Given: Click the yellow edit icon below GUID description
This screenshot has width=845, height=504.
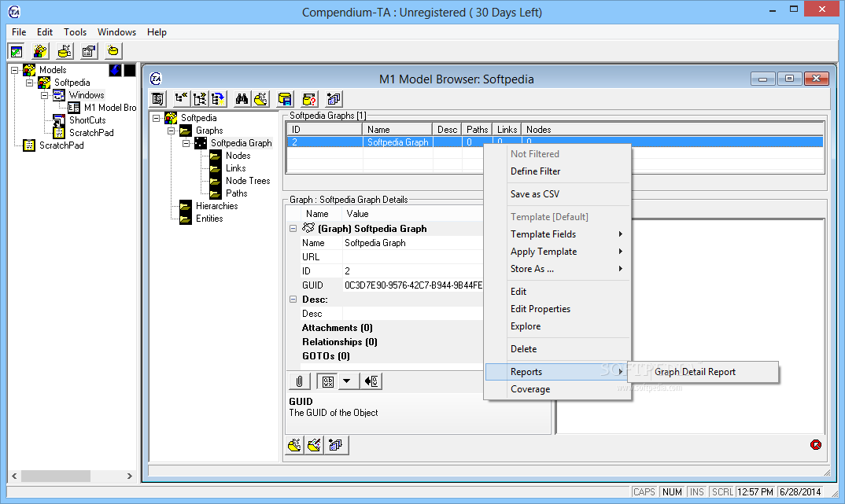Looking at the screenshot, I should pos(294,445).
